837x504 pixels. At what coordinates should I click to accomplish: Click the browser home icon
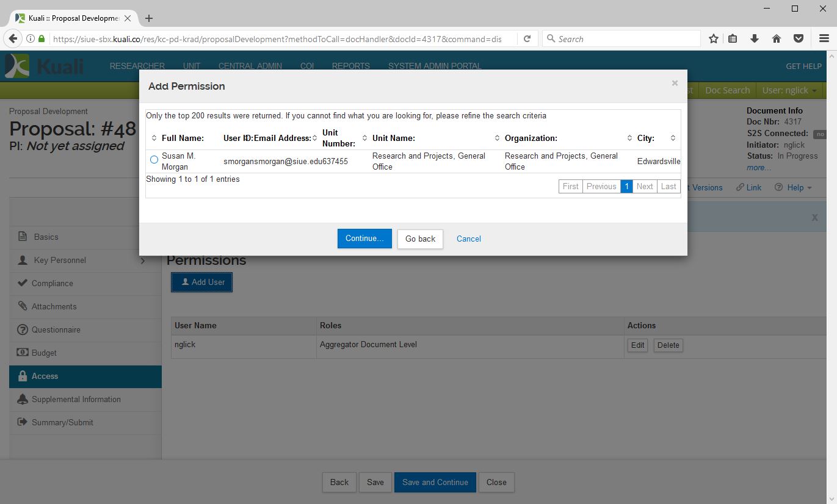pyautogui.click(x=777, y=39)
